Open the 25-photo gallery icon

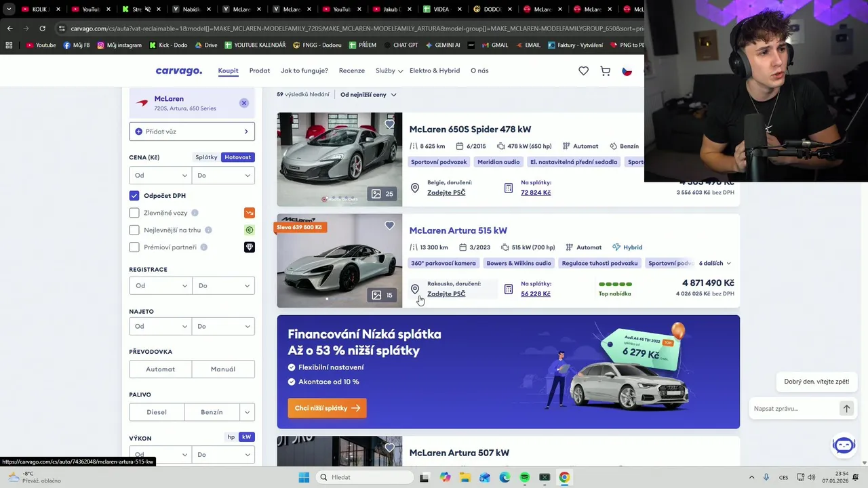coord(382,193)
